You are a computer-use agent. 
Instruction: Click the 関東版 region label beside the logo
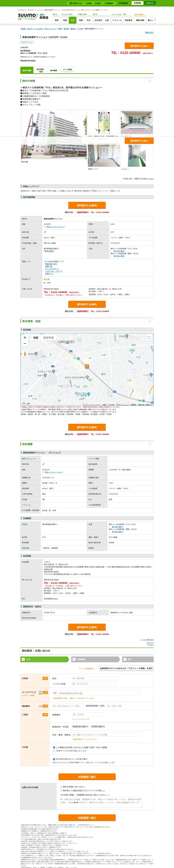(44, 18)
